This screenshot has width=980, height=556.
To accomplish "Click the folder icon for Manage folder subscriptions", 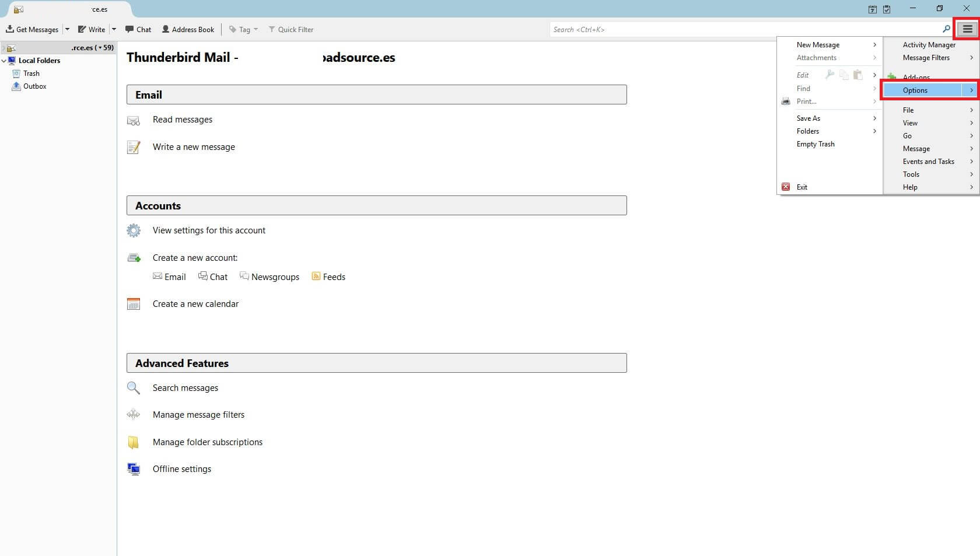I will click(x=134, y=442).
